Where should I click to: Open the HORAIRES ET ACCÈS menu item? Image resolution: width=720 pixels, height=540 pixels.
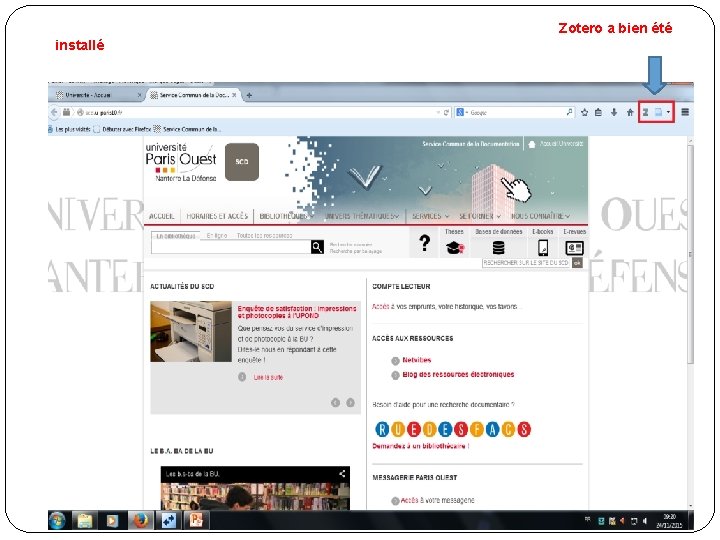pyautogui.click(x=217, y=216)
